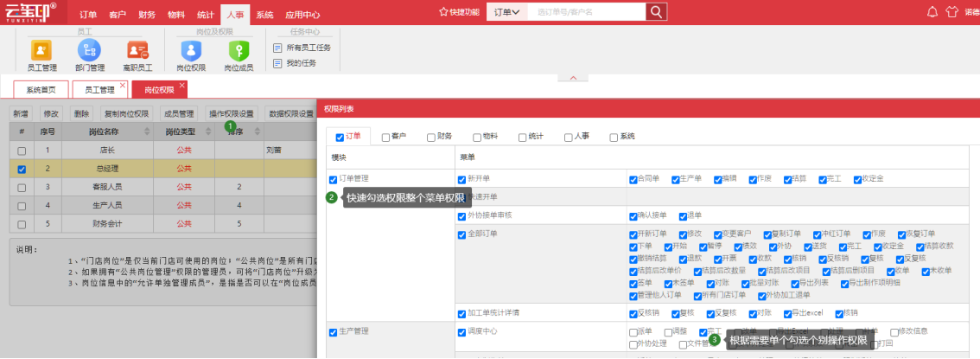This screenshot has width=980, height=359.
Task: Untick the 加工单统计详情 menu checkbox
Action: [461, 313]
